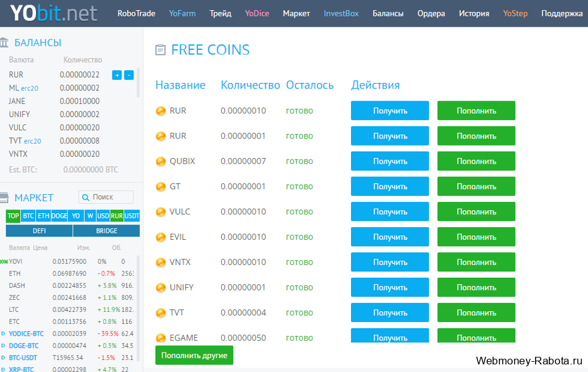Select the ETH market tab
This screenshot has height=372, width=588.
(x=44, y=216)
